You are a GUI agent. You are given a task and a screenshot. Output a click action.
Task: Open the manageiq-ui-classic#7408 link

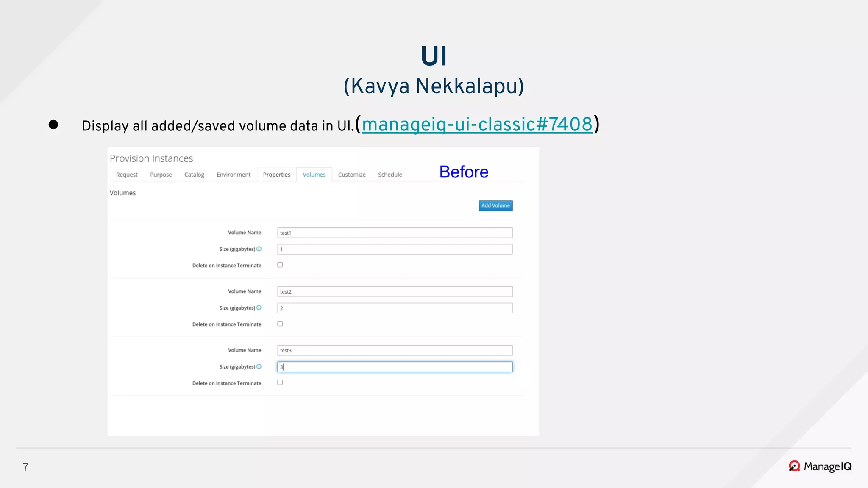(477, 125)
